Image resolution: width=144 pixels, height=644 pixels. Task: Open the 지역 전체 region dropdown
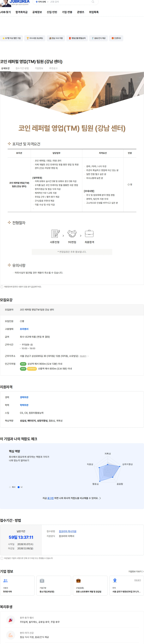pyautogui.click(x=42, y=2)
